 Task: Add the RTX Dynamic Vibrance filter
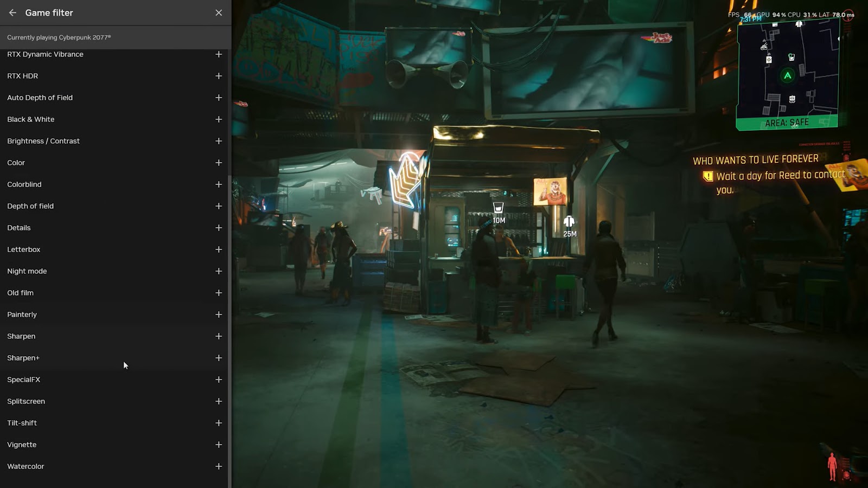point(219,54)
